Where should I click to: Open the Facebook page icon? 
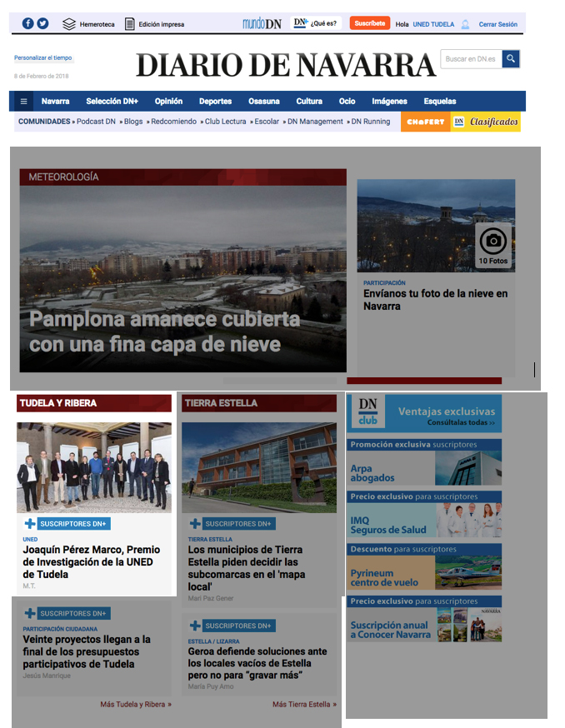click(x=27, y=23)
